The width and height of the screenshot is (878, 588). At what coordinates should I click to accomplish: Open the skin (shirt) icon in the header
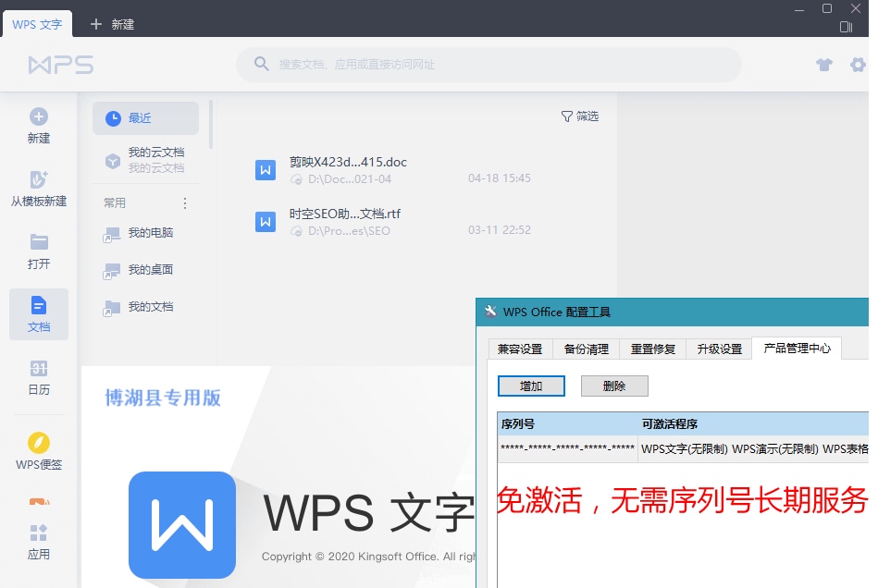[823, 65]
